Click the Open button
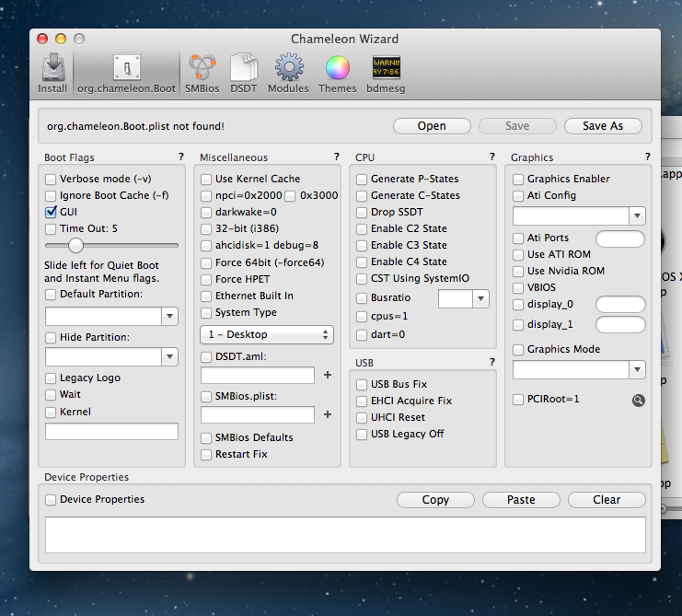The height and width of the screenshot is (616, 682). [432, 126]
